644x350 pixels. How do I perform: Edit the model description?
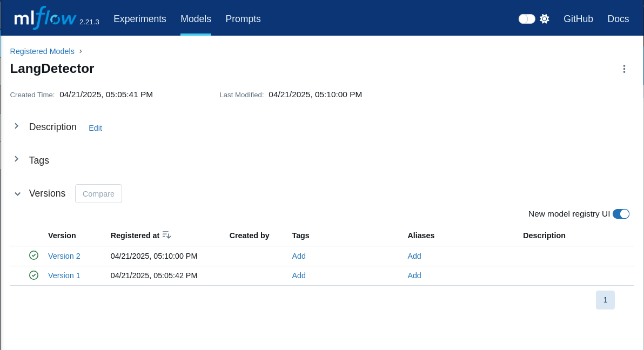[x=95, y=128]
